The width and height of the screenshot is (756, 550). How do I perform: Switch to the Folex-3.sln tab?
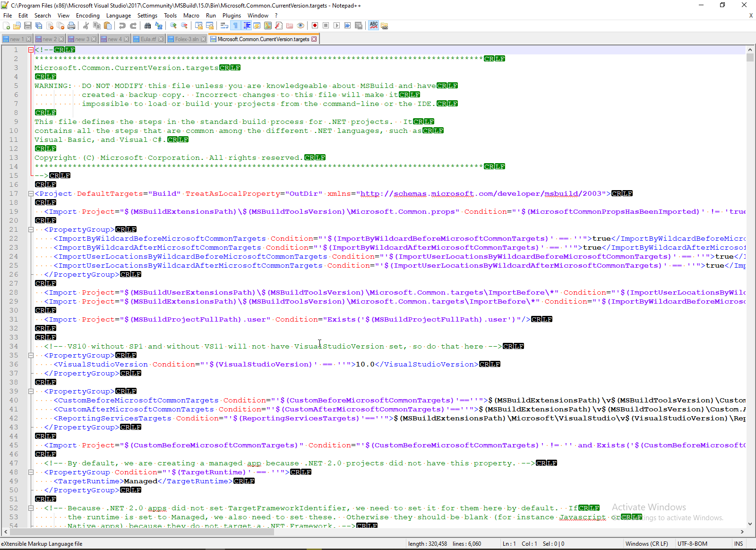[186, 39]
